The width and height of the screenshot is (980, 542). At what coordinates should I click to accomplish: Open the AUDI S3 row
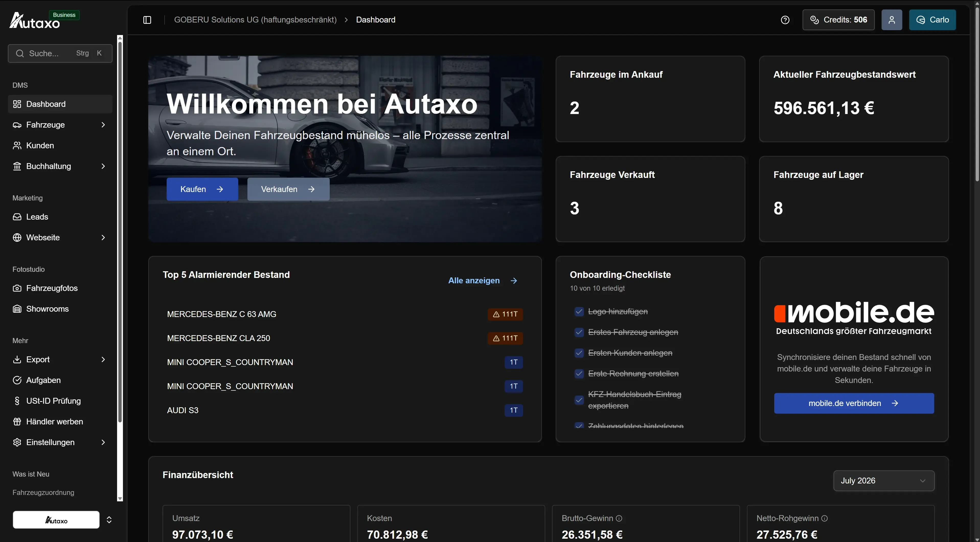[345, 410]
